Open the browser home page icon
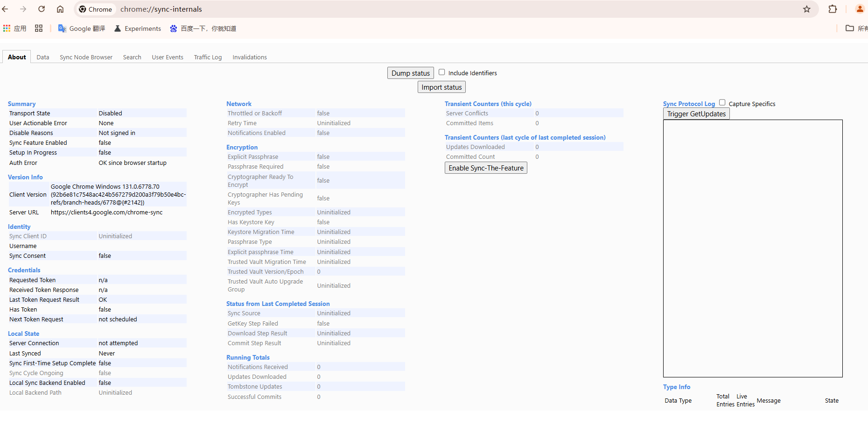868x433 pixels. (60, 9)
